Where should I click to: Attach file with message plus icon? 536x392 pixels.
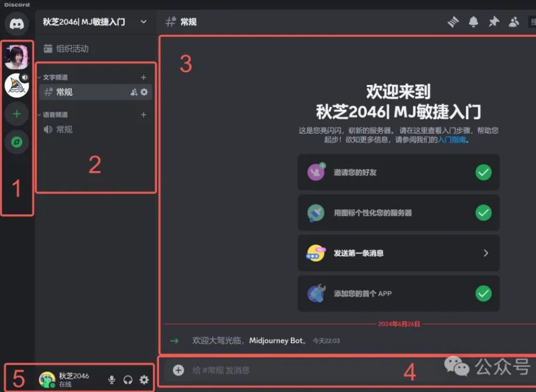178,370
